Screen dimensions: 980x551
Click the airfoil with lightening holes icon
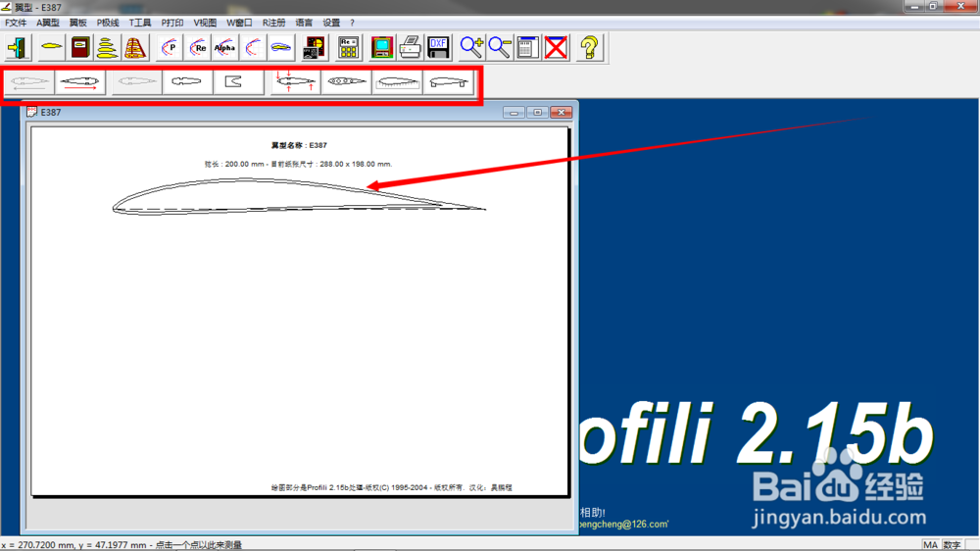point(346,82)
